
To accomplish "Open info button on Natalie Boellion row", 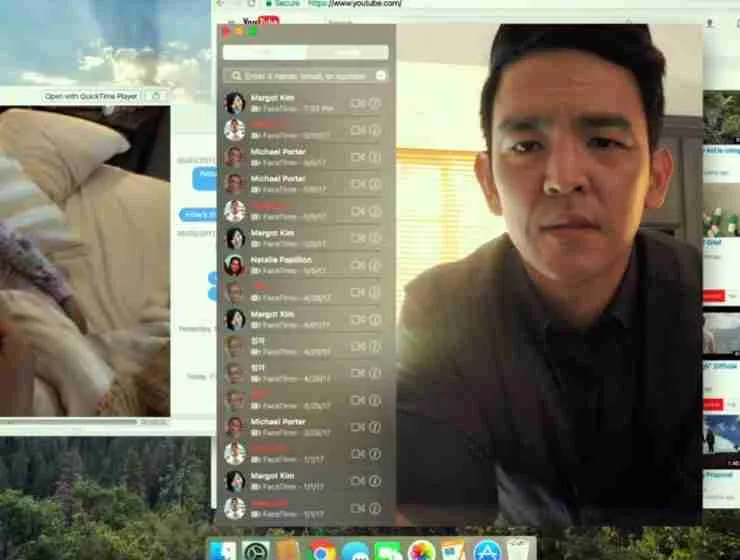I will pyautogui.click(x=375, y=266).
